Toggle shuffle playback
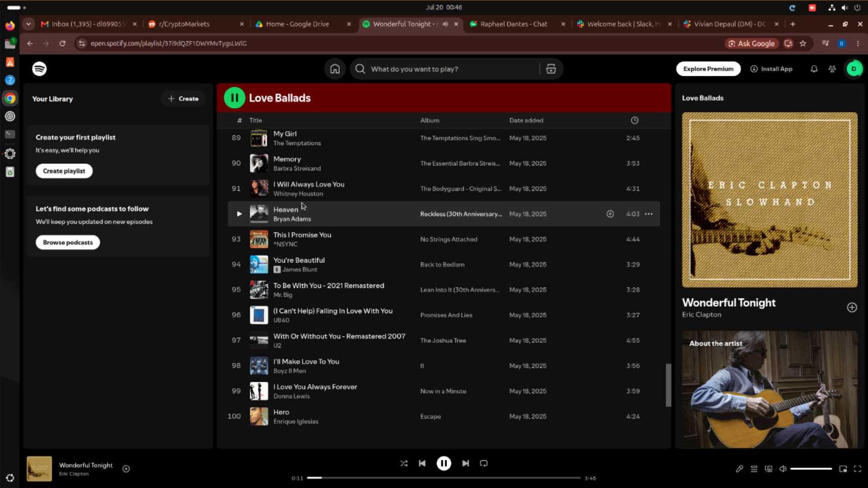 pos(404,463)
